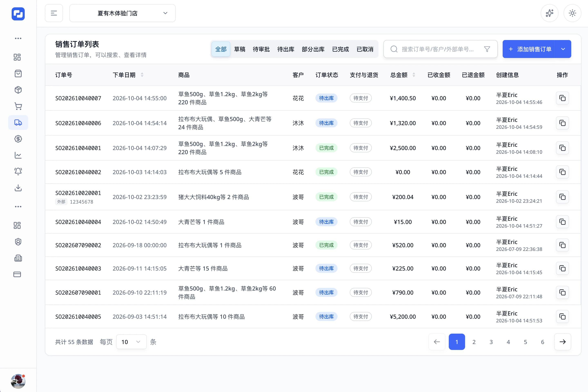
Task: Select current page 1 button
Action: click(457, 342)
